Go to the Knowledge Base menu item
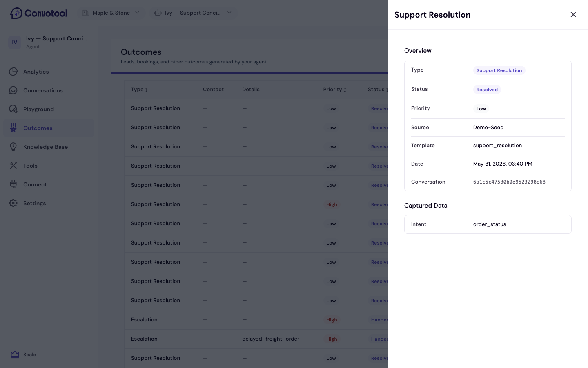Screen dimensions: 588x368 pos(49,147)
